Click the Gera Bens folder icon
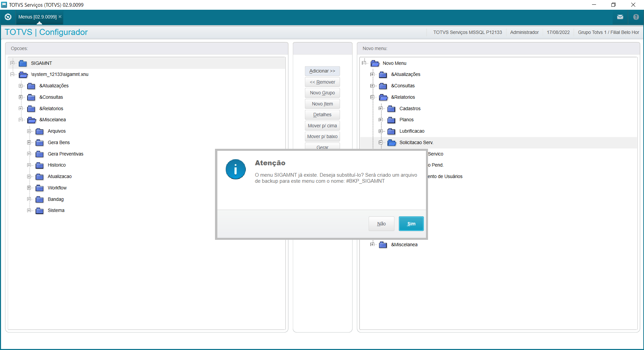Image resolution: width=644 pixels, height=350 pixels. 40,143
